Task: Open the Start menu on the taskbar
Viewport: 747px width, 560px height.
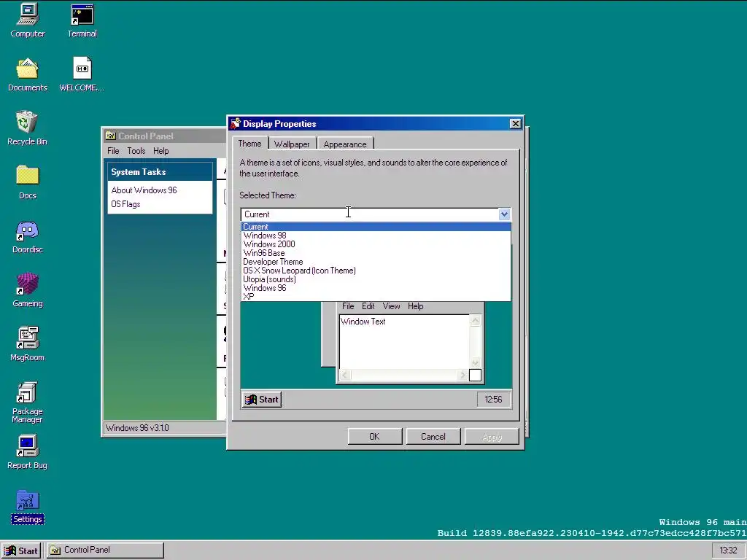Action: point(21,551)
